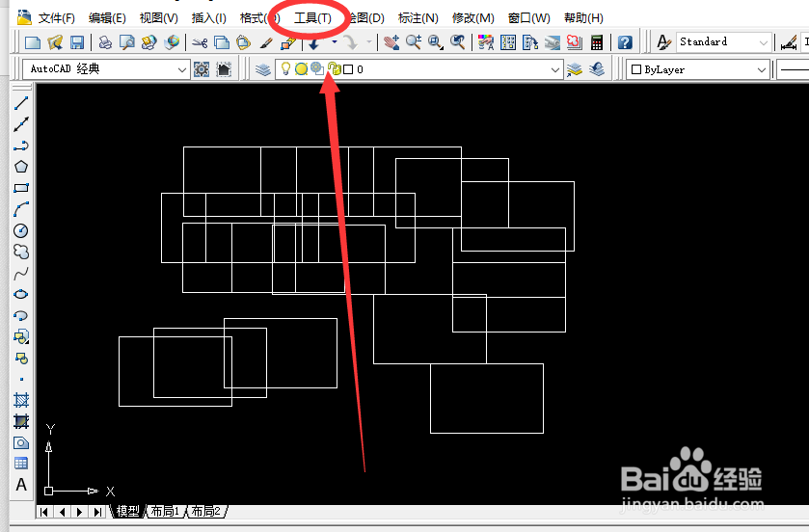Jump to last layout tab arrow

click(x=97, y=512)
